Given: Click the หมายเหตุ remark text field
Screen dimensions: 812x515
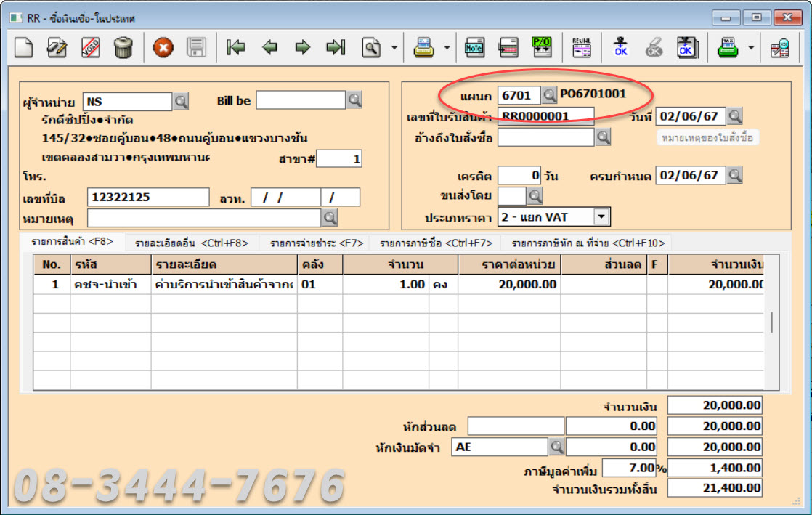Looking at the screenshot, I should (x=204, y=218).
